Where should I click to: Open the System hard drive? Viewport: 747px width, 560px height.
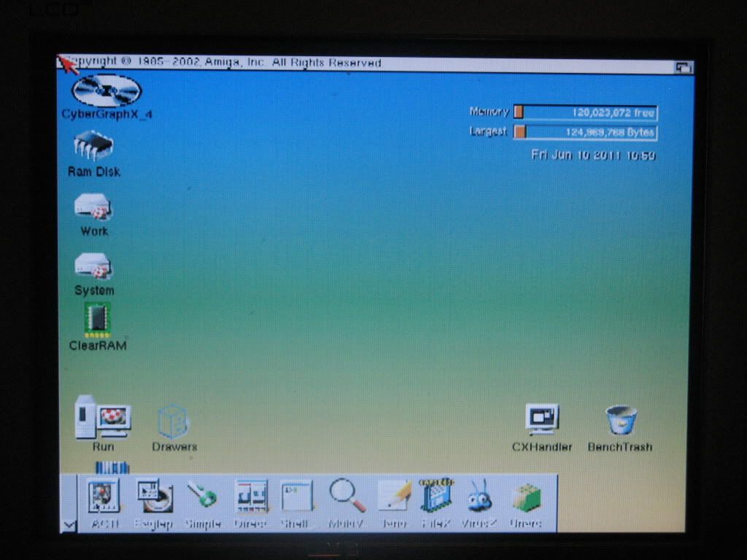click(93, 266)
